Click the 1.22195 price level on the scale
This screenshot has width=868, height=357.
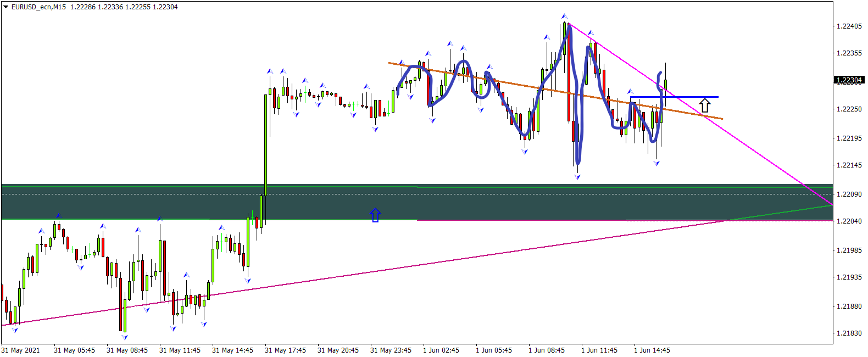click(849, 138)
